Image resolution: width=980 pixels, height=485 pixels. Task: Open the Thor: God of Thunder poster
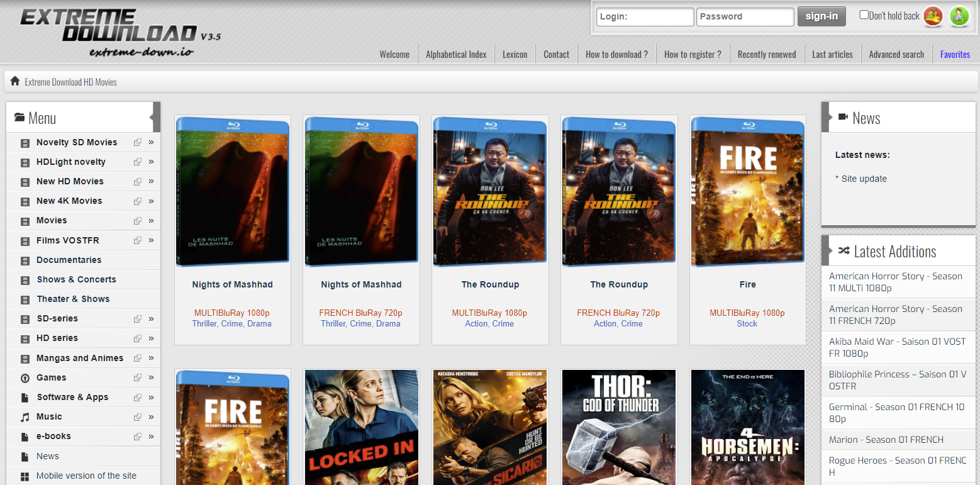pyautogui.click(x=619, y=427)
